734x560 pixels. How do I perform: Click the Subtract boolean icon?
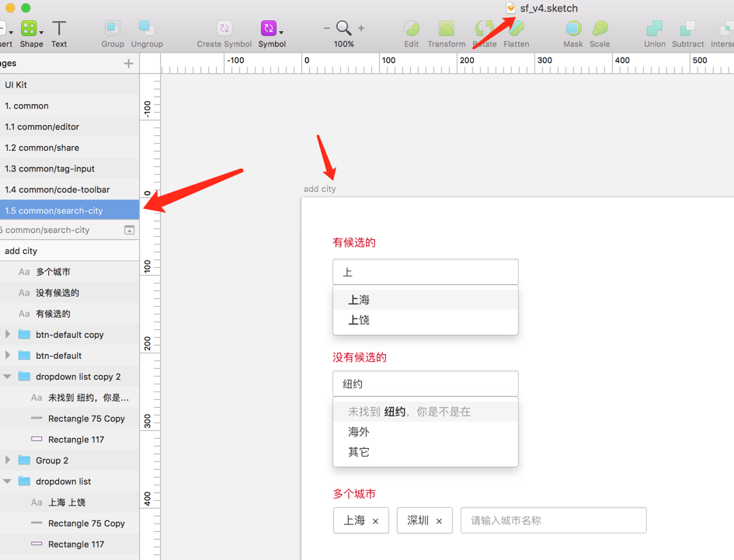coord(688,30)
